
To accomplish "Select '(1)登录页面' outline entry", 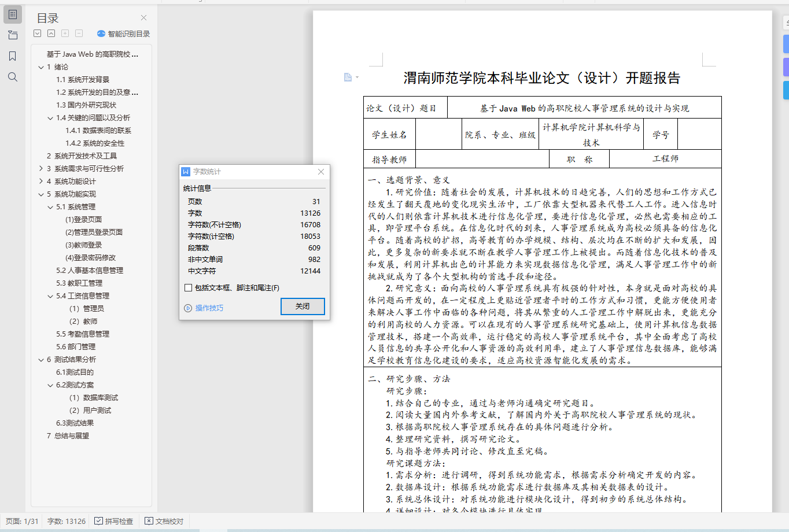I will [83, 220].
